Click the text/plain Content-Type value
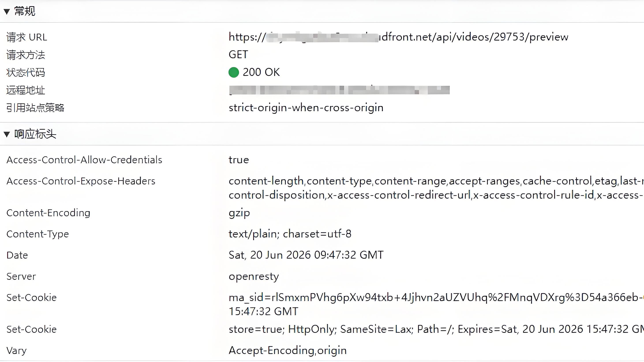The width and height of the screenshot is (644, 362). pos(290,234)
